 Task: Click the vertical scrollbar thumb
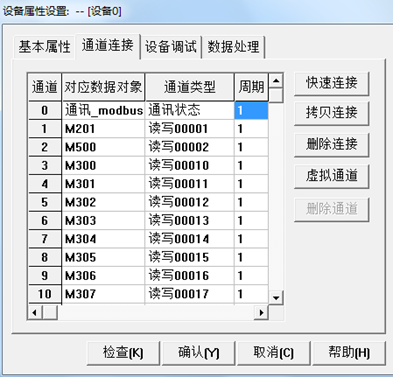click(x=276, y=95)
